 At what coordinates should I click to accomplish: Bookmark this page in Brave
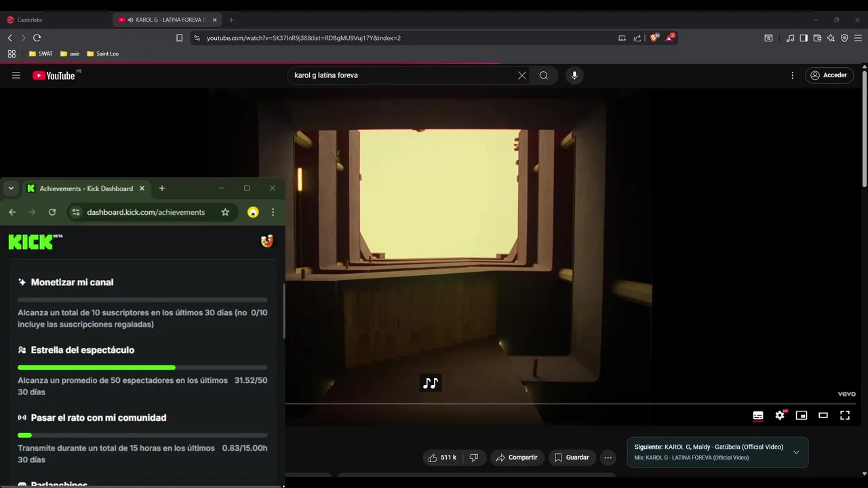(179, 38)
